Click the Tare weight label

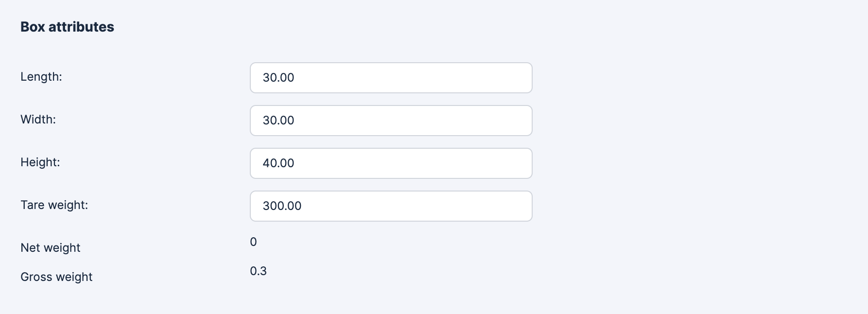54,205
